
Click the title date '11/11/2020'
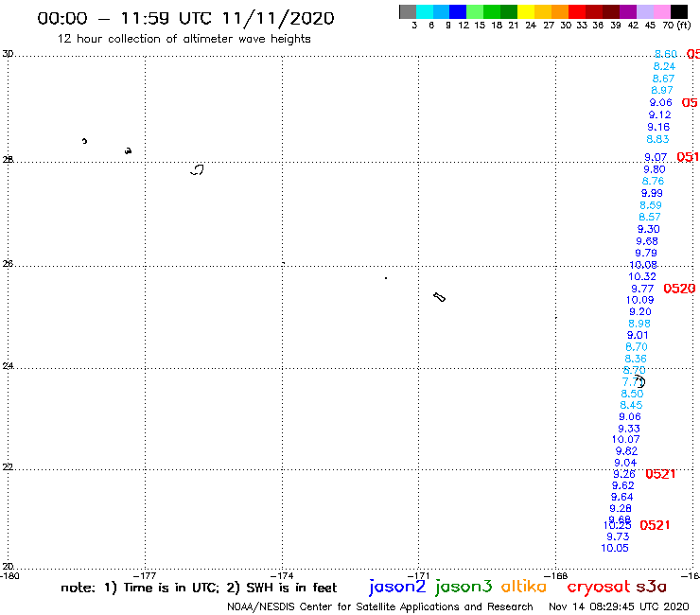(278, 19)
